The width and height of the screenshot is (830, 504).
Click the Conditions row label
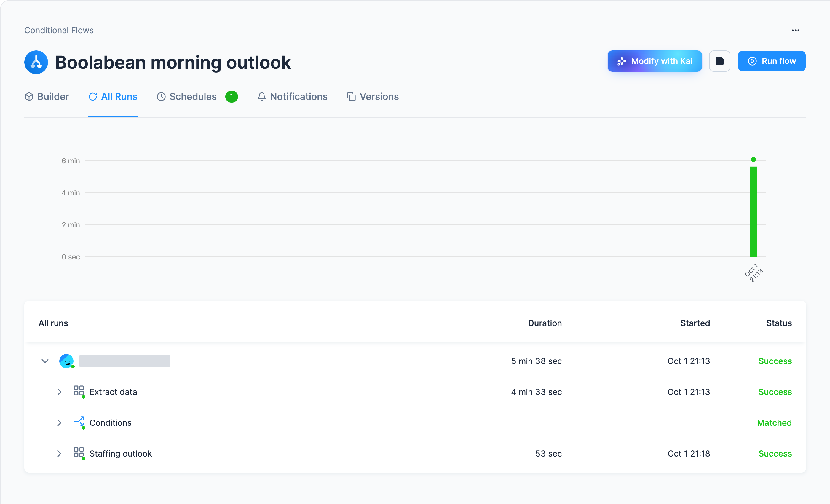pos(111,422)
